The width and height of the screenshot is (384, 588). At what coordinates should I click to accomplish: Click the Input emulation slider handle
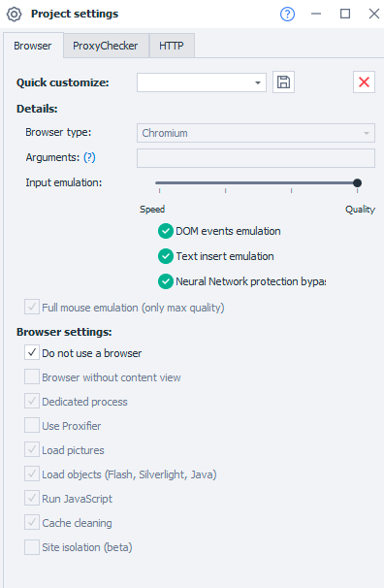358,183
